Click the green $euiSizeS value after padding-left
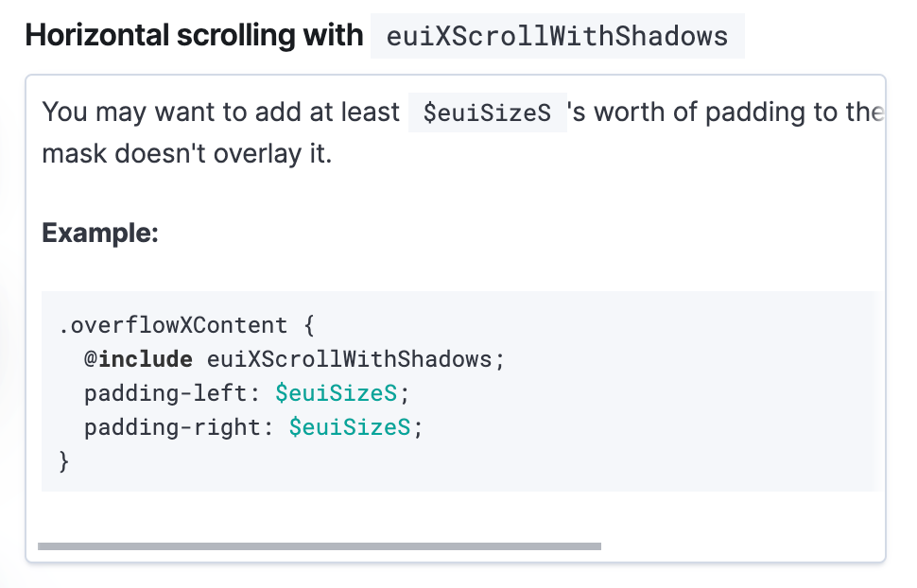Screen dimensions: 917x588 [x=337, y=393]
